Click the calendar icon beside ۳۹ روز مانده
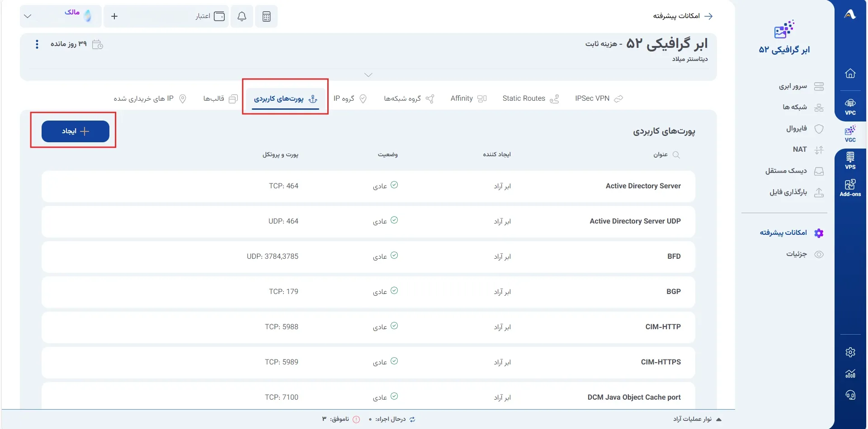The width and height of the screenshot is (868, 429). pos(98,44)
